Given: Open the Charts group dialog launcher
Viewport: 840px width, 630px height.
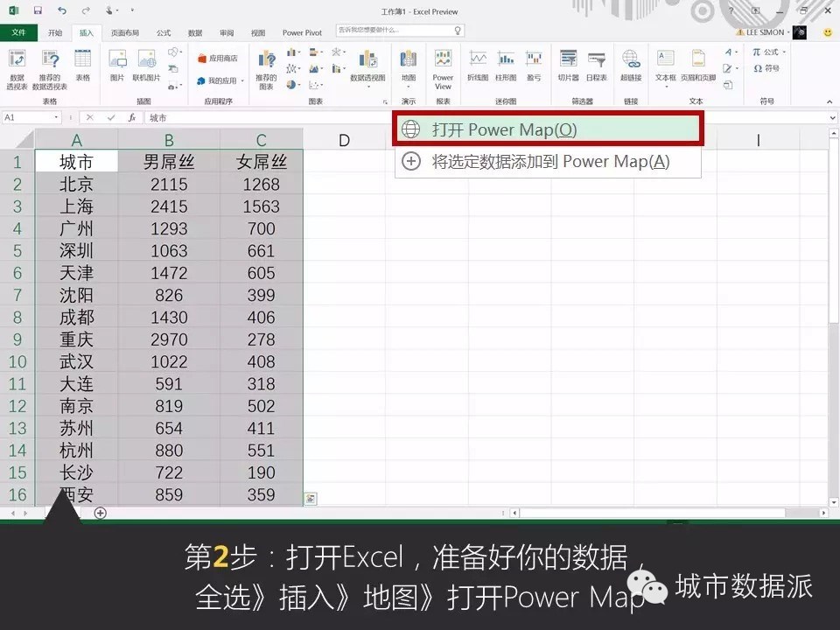Looking at the screenshot, I should pyautogui.click(x=385, y=101).
